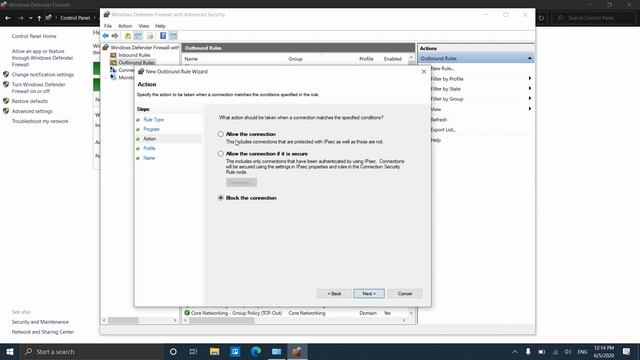
Task: Close the New Outbound Rule Wizard dialog
Action: pos(424,71)
